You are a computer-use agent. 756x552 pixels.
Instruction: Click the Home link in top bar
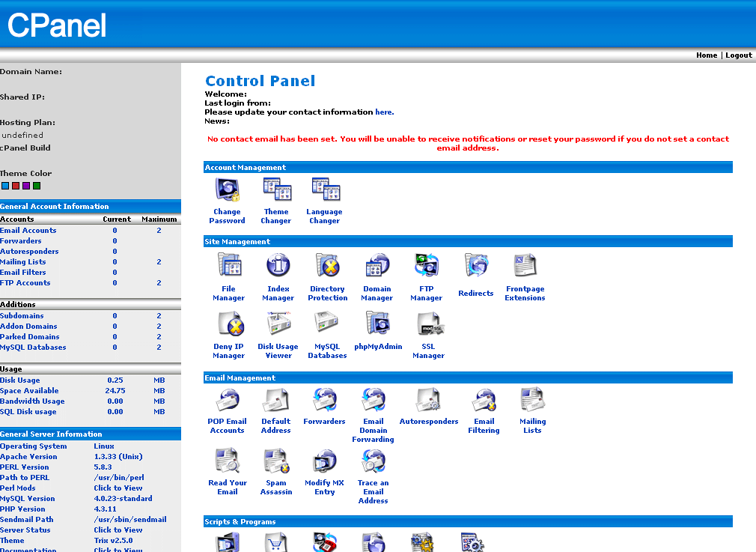pos(706,55)
